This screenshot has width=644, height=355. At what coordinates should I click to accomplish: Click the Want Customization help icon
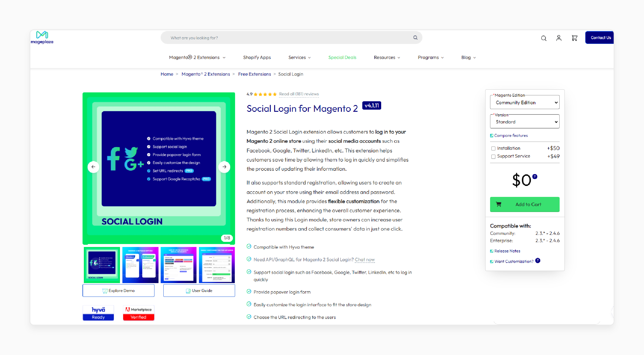pyautogui.click(x=538, y=260)
